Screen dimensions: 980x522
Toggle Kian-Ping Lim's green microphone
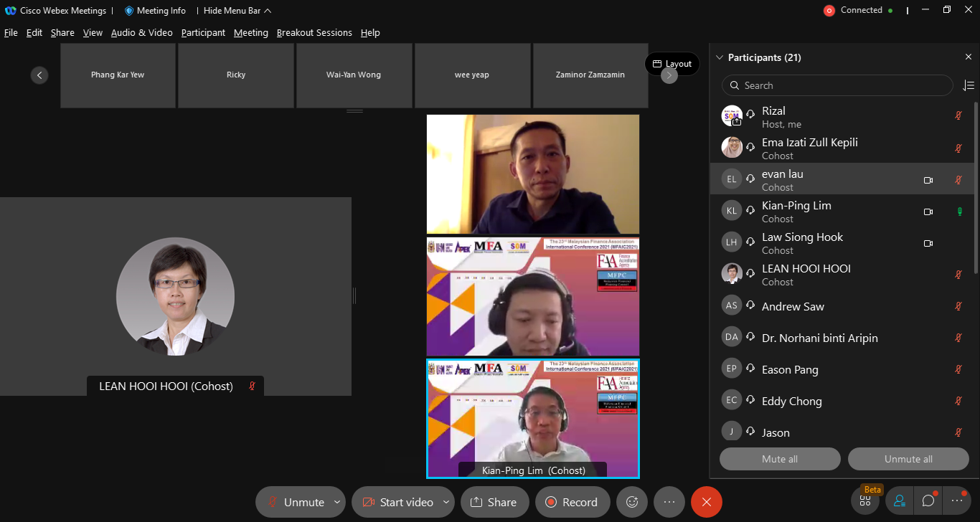click(958, 212)
